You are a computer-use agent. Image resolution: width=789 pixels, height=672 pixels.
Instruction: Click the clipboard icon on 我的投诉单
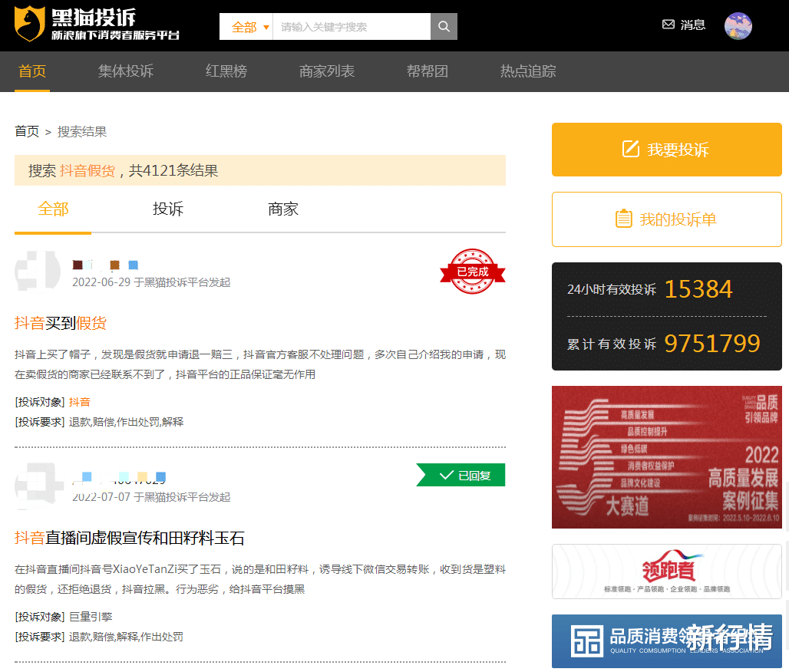(x=623, y=219)
